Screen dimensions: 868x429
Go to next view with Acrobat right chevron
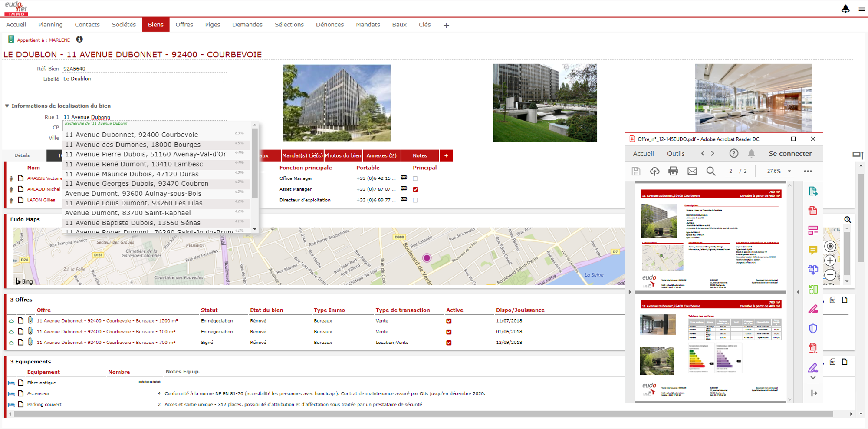point(713,153)
